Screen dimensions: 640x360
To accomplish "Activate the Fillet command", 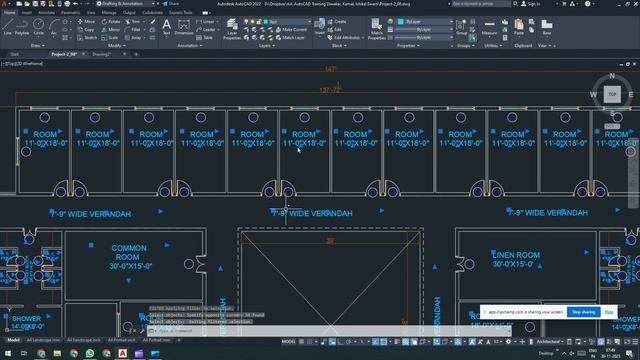I will (132, 29).
